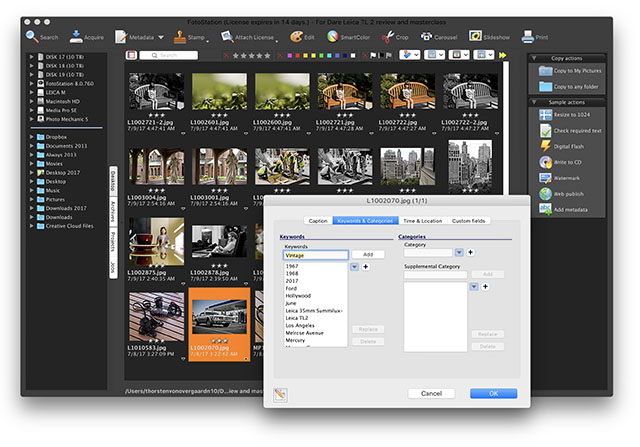
Task: Run the Copy to any folder action
Action: 569,87
